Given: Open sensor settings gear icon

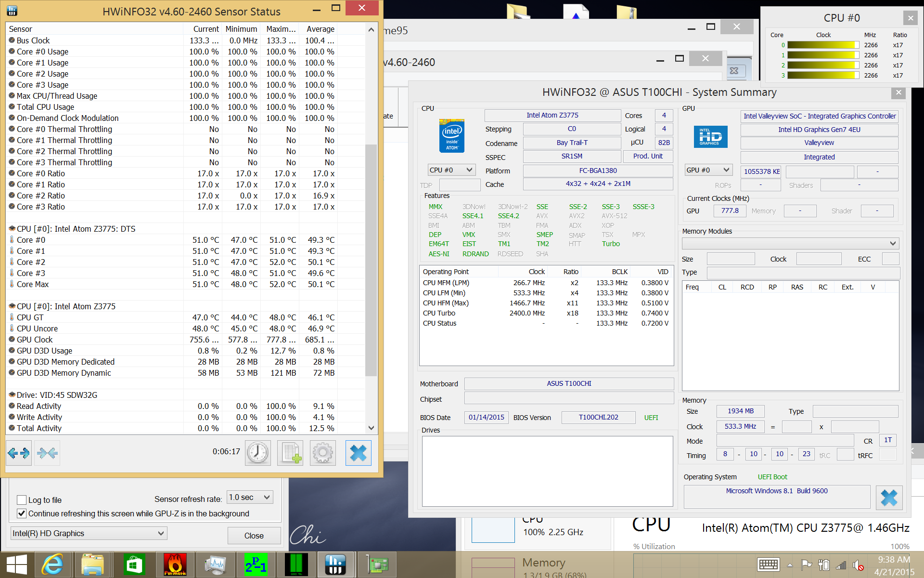Looking at the screenshot, I should (x=323, y=453).
